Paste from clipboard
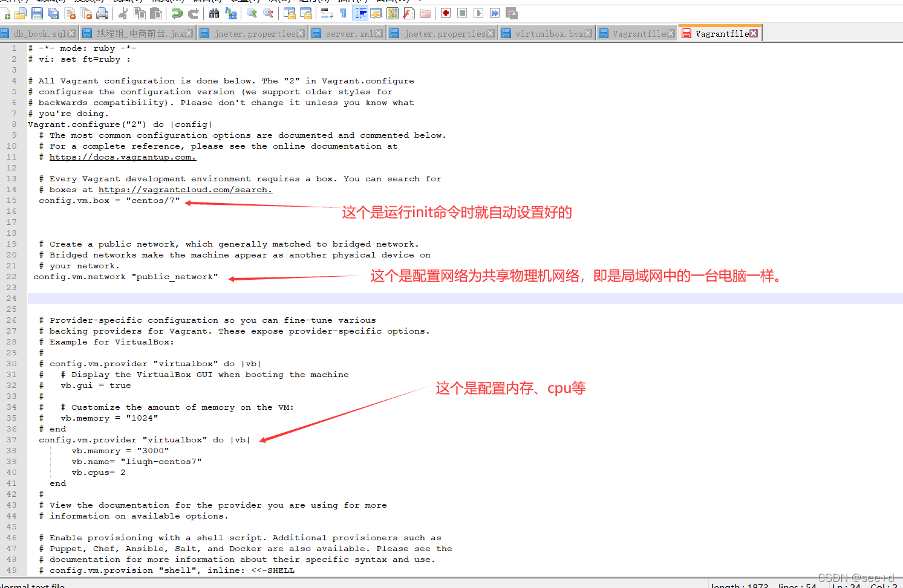This screenshot has width=903, height=588. [x=155, y=13]
